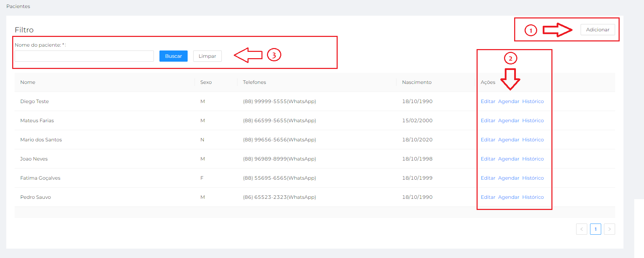Go to the previous page arrow
This screenshot has width=644, height=258.
(581, 229)
